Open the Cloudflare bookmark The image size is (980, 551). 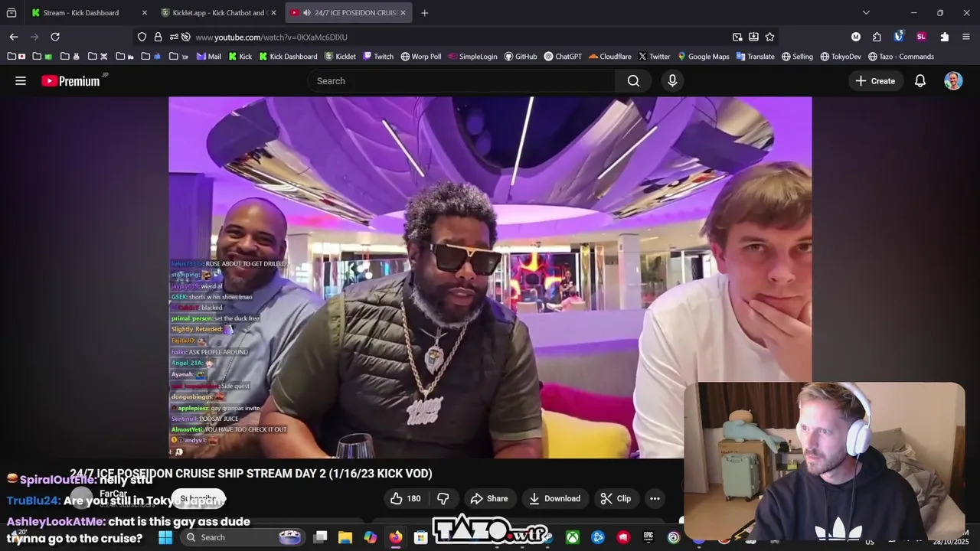point(610,56)
